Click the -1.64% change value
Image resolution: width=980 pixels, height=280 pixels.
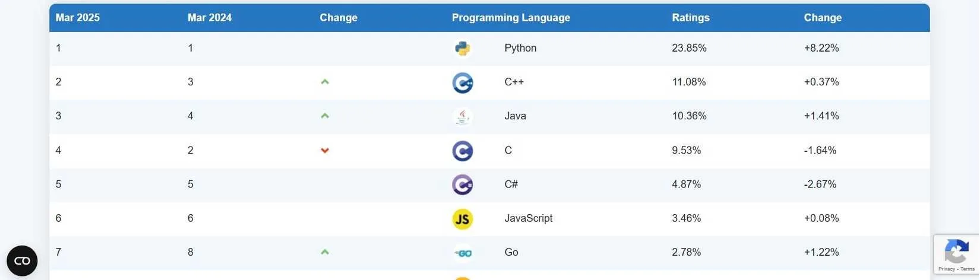coord(820,150)
